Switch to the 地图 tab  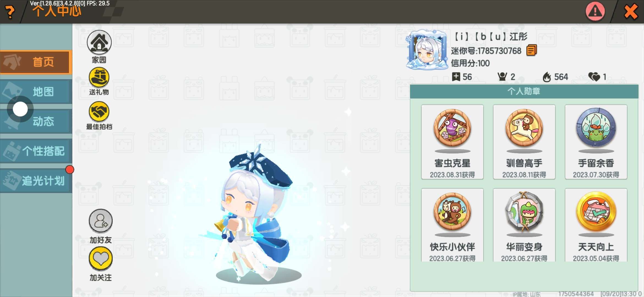coord(36,92)
